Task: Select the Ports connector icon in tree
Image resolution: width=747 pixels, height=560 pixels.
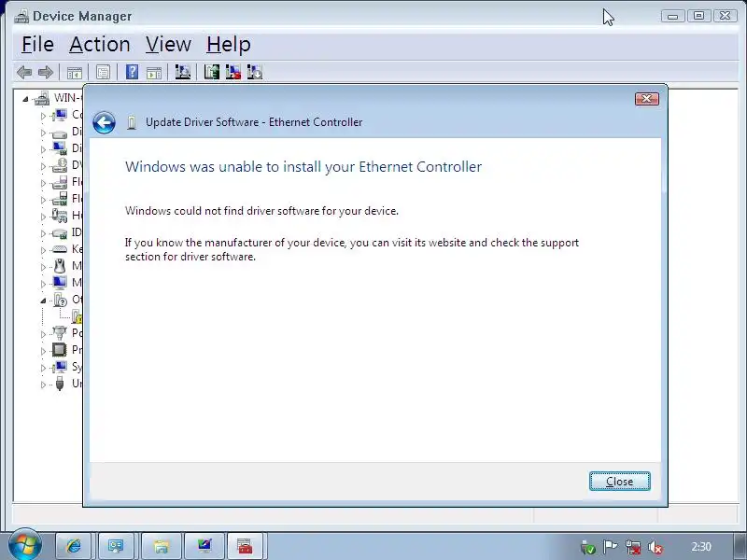Action: [x=60, y=333]
